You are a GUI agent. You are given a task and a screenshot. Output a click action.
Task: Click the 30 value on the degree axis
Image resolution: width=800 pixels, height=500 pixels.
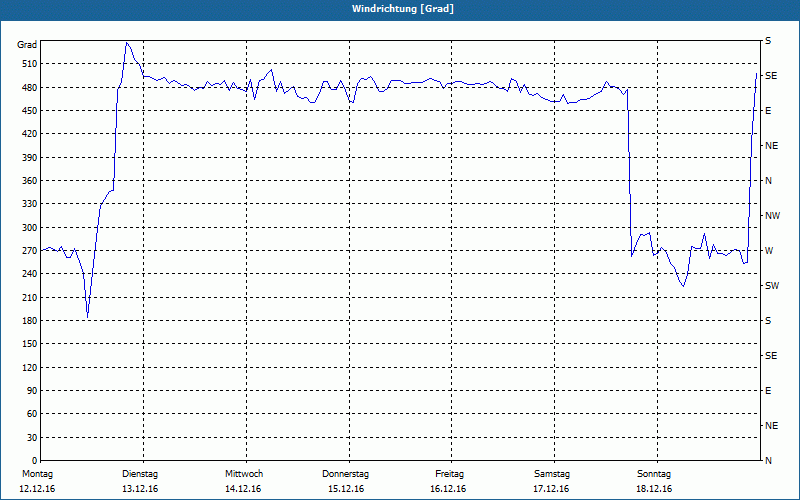[x=32, y=438]
